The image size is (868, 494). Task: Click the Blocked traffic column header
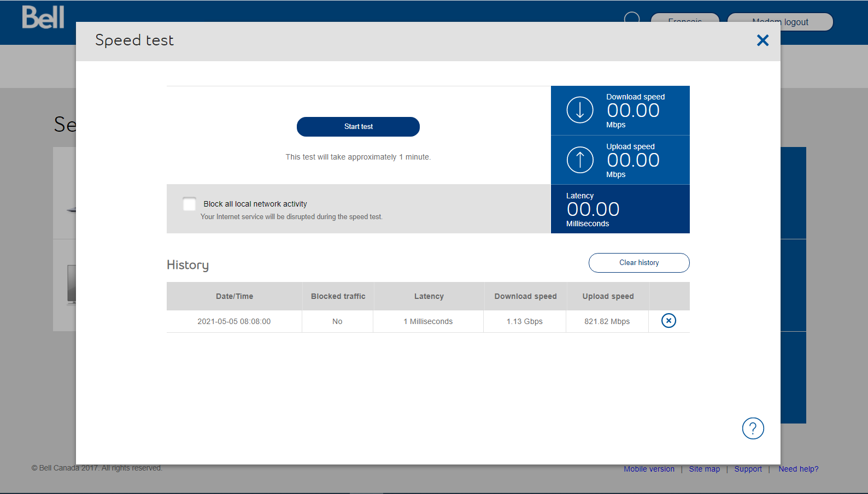click(x=338, y=296)
